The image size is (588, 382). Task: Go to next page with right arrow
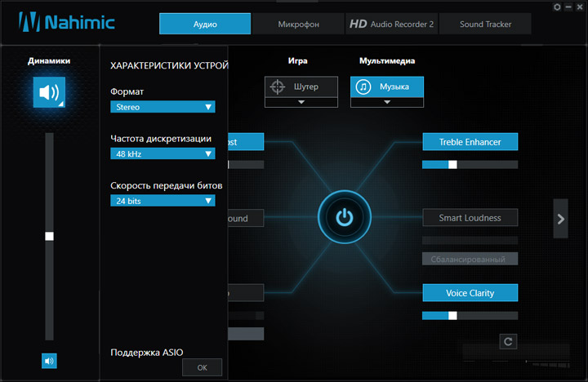560,219
